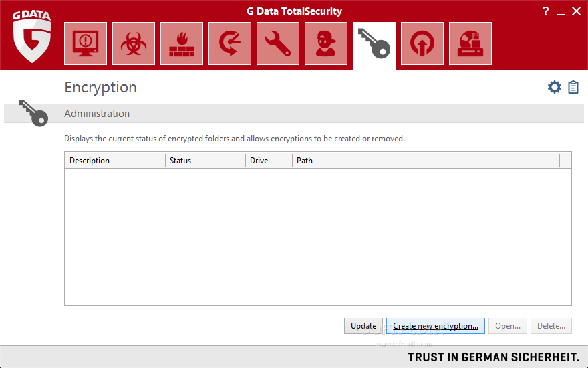
Task: Open the Device Control disc icon
Action: click(x=470, y=43)
